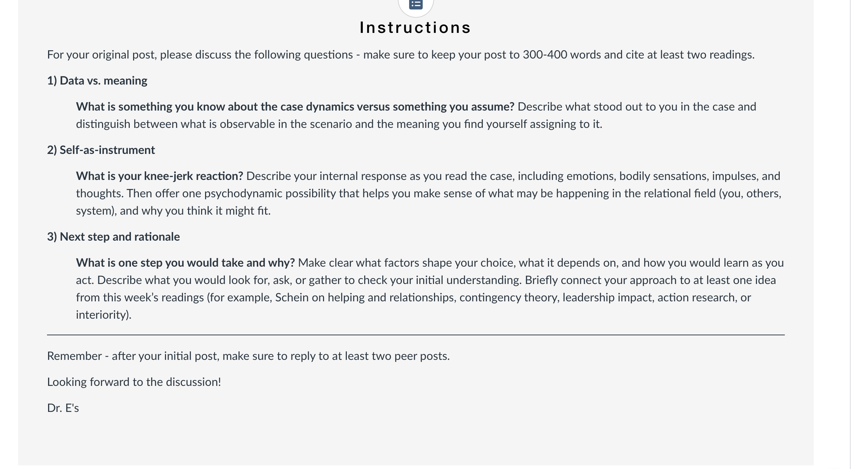Viewport: 868px width, 469px height.
Task: Click line starting 'act. Describe what you would look for'
Action: 426,280
